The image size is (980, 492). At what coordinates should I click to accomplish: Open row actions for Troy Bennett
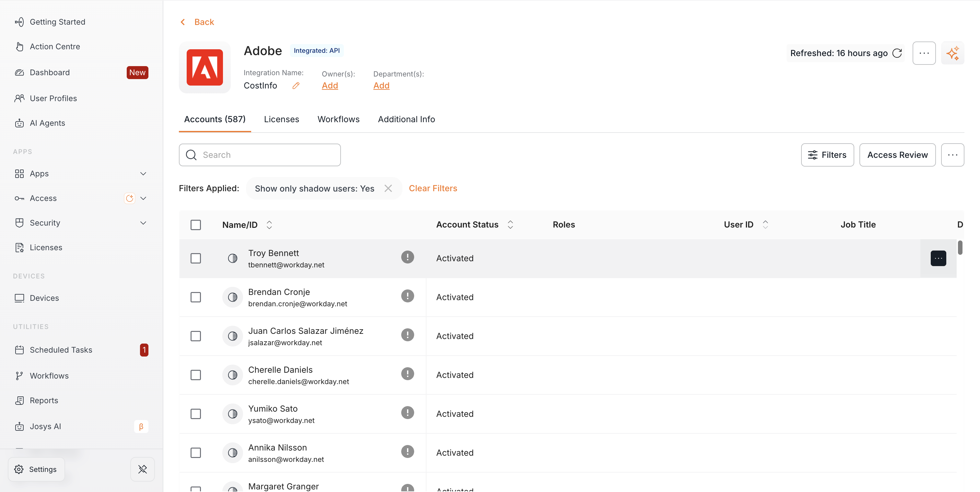938,258
